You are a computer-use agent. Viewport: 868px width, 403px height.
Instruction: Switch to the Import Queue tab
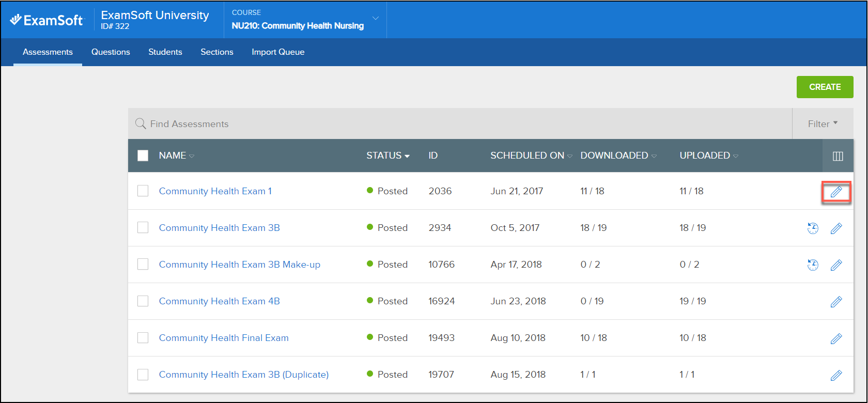pyautogui.click(x=278, y=52)
